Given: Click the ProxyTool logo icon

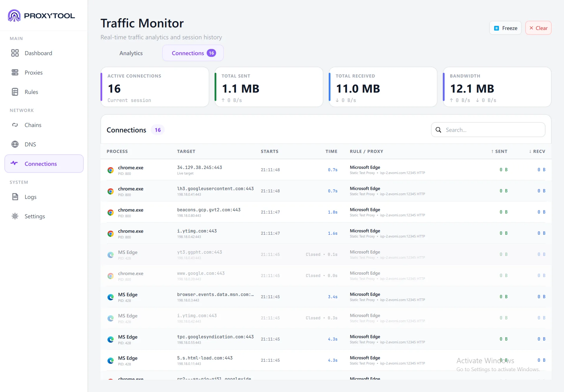Looking at the screenshot, I should coord(14,16).
